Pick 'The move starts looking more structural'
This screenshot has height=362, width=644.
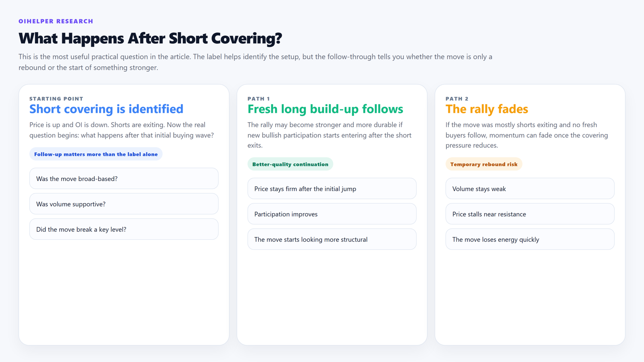[332, 239]
